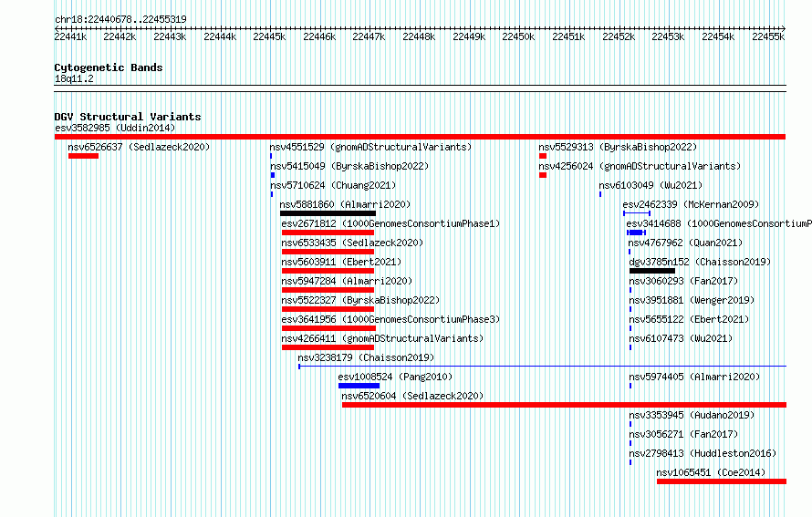The width and height of the screenshot is (812, 517).
Task: Select the black bar of nsv5881860 (Almarri2020)
Action: 328,213
